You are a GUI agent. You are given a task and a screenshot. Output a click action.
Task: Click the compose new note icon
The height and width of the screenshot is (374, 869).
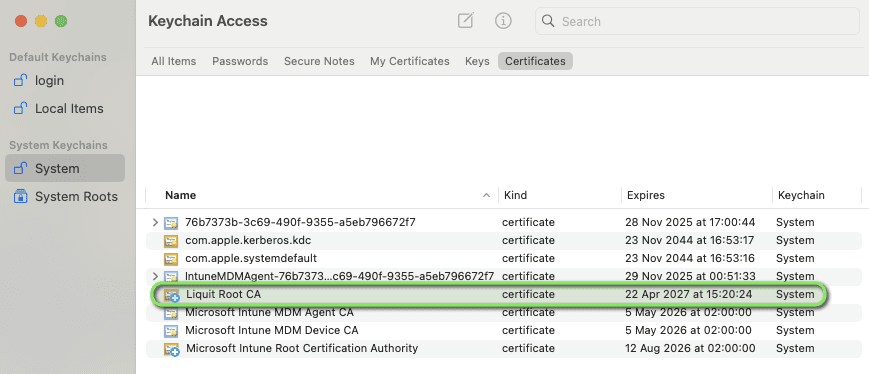tap(466, 21)
